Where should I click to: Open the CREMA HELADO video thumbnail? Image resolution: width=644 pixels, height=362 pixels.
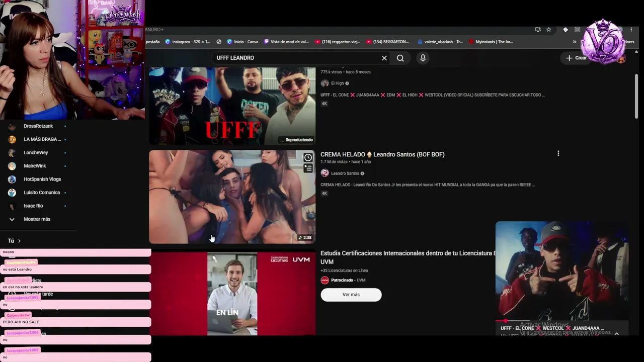(x=232, y=197)
